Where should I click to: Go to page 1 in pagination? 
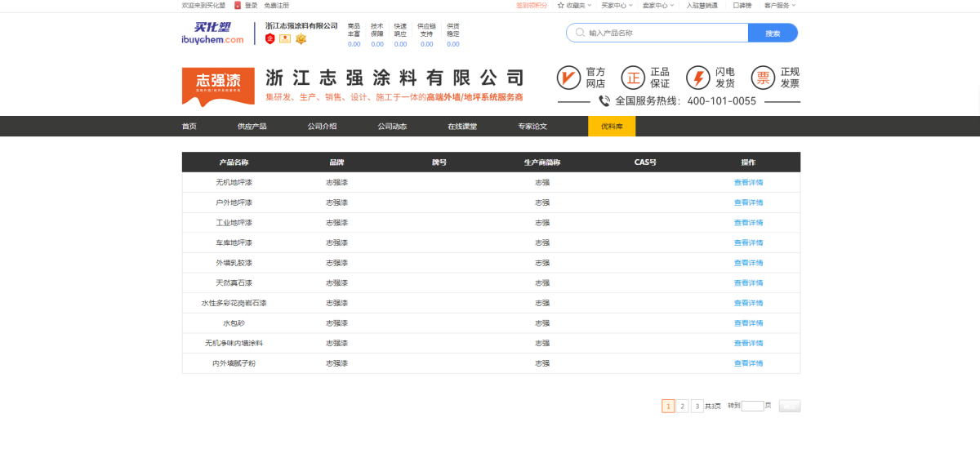coord(668,406)
